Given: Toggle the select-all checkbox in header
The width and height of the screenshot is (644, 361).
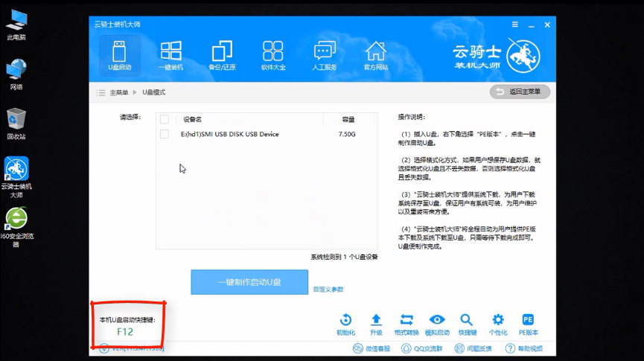Looking at the screenshot, I should point(165,119).
